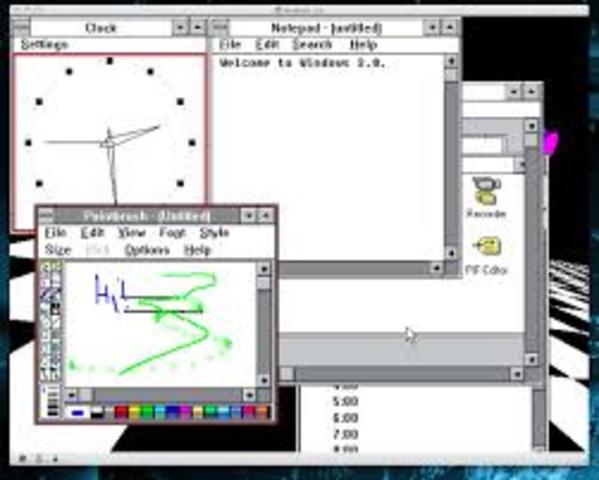The image size is (599, 480).
Task: Open the Search menu in Notepad
Action: pos(312,45)
